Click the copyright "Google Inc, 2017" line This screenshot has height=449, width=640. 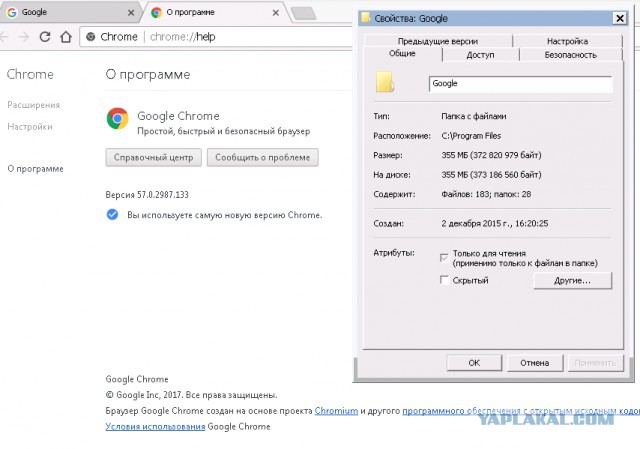point(192,395)
